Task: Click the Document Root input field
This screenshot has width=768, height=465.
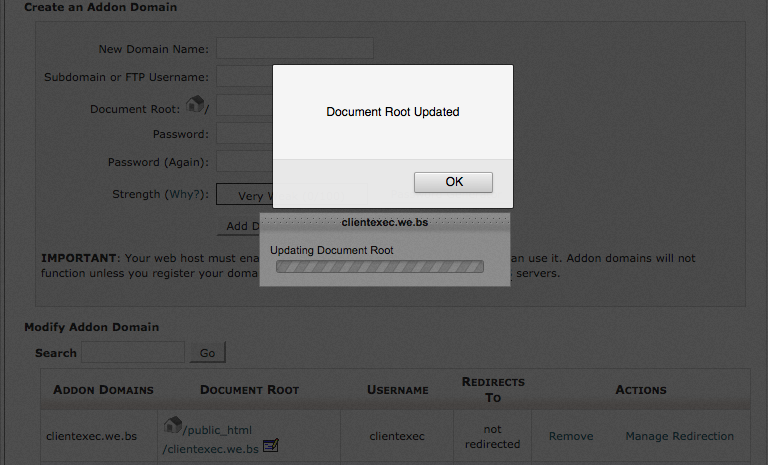Action: coord(244,105)
